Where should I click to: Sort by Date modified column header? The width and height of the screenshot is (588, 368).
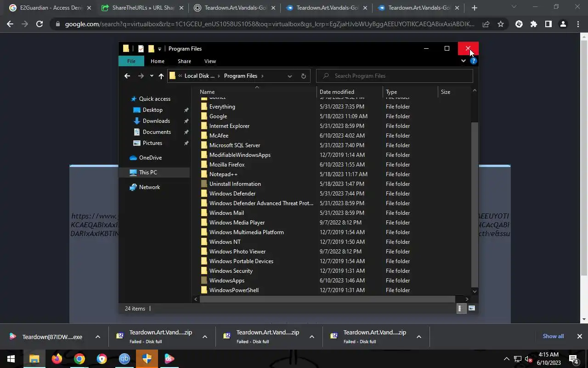click(337, 92)
